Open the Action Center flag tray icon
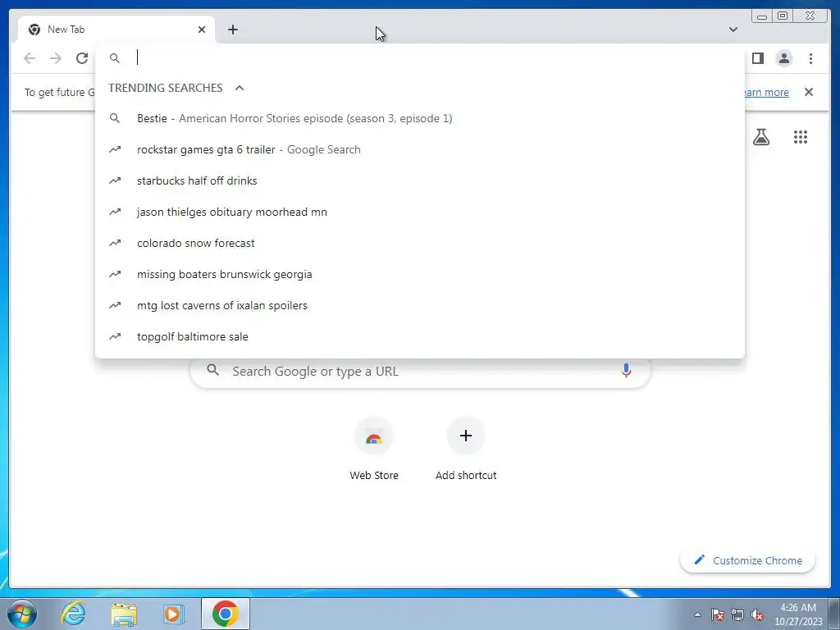 (x=718, y=614)
